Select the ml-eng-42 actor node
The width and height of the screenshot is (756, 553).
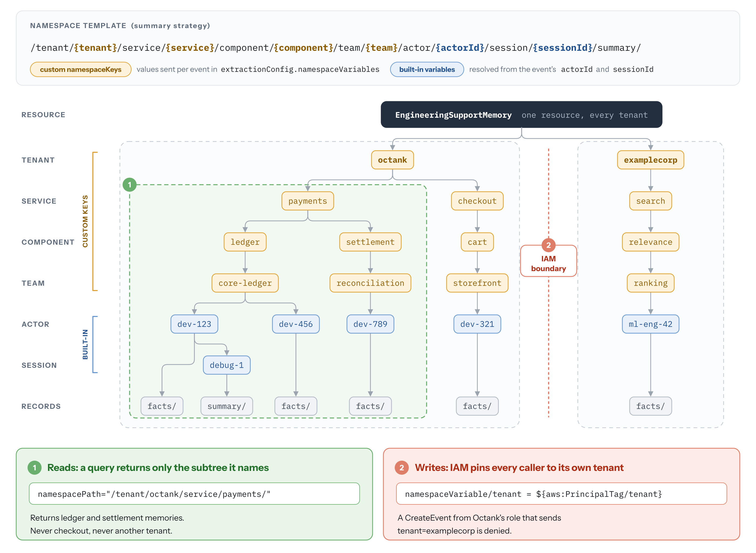[x=650, y=324]
